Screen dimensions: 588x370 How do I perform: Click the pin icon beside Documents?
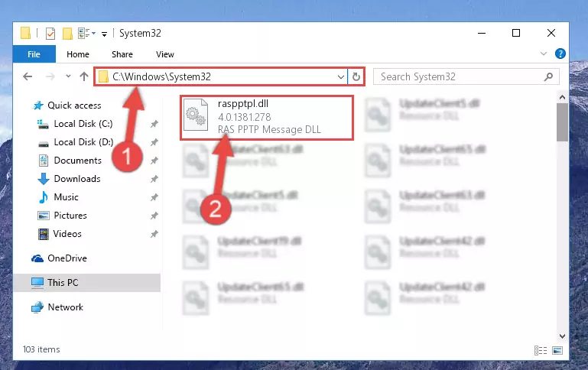(x=154, y=161)
